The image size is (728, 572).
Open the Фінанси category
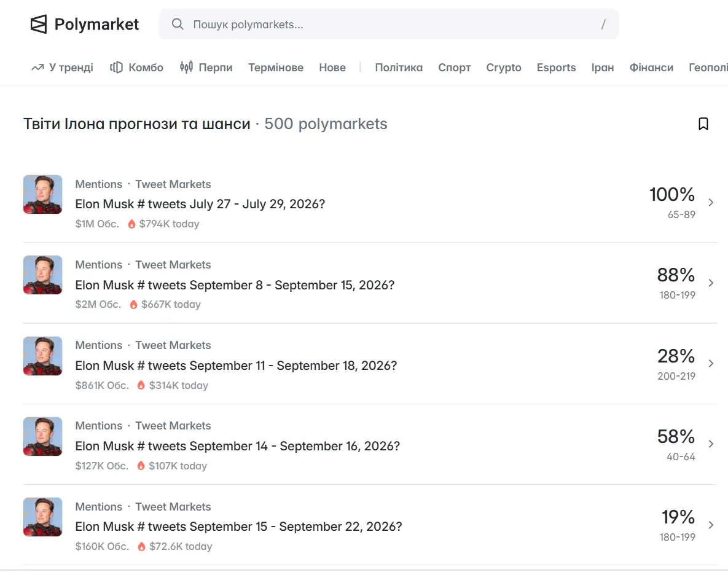tap(651, 68)
